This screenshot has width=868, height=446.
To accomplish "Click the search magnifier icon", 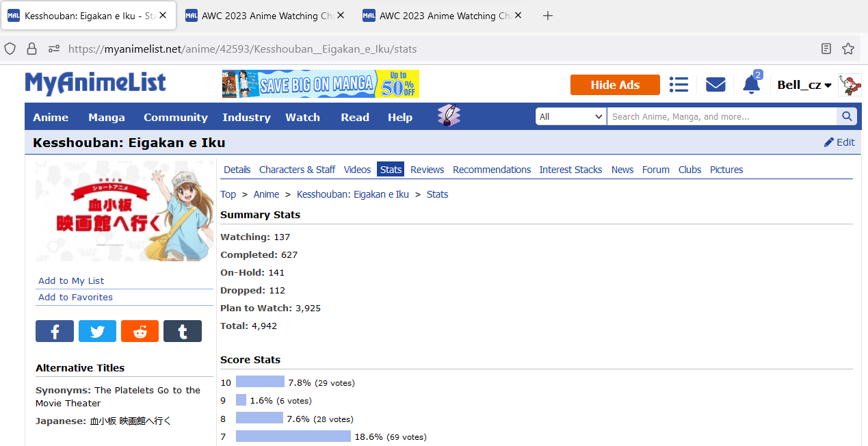I will 847,116.
